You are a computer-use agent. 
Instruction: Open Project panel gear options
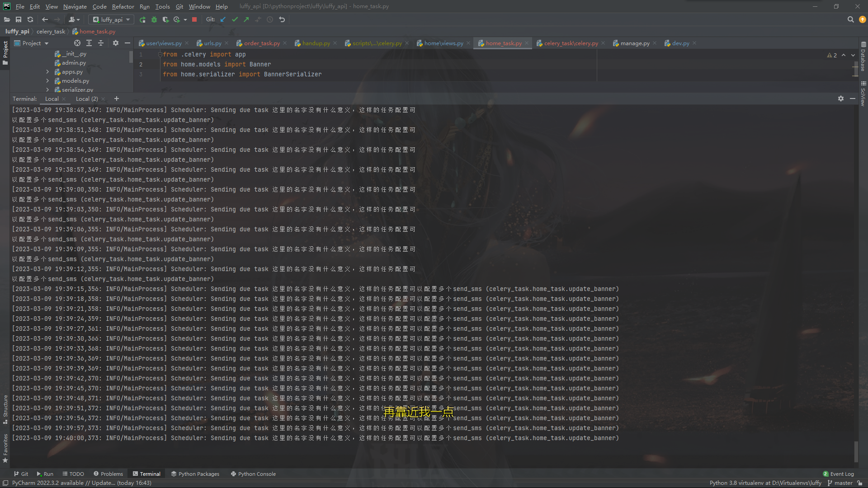116,43
